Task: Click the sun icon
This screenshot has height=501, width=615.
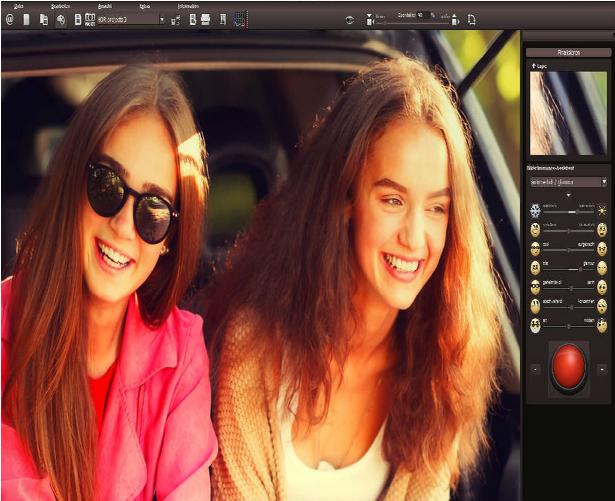Action: pyautogui.click(x=602, y=211)
